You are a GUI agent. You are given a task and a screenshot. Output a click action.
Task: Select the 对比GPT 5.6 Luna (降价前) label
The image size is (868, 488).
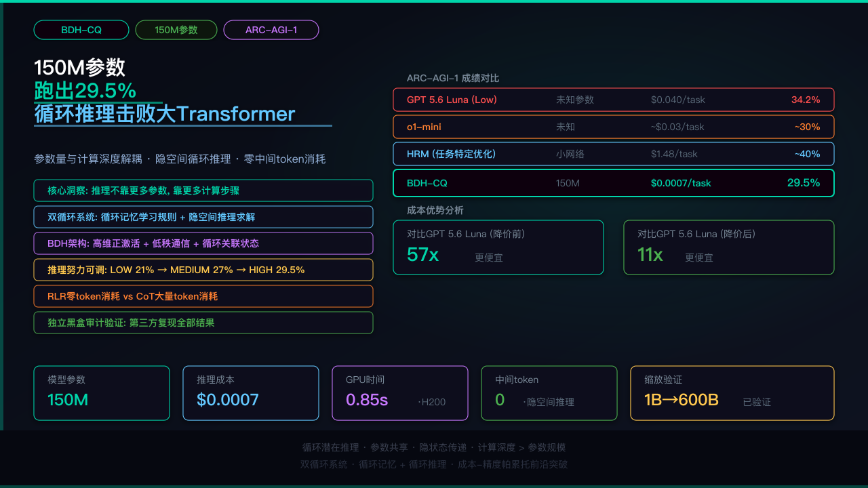[x=466, y=234]
